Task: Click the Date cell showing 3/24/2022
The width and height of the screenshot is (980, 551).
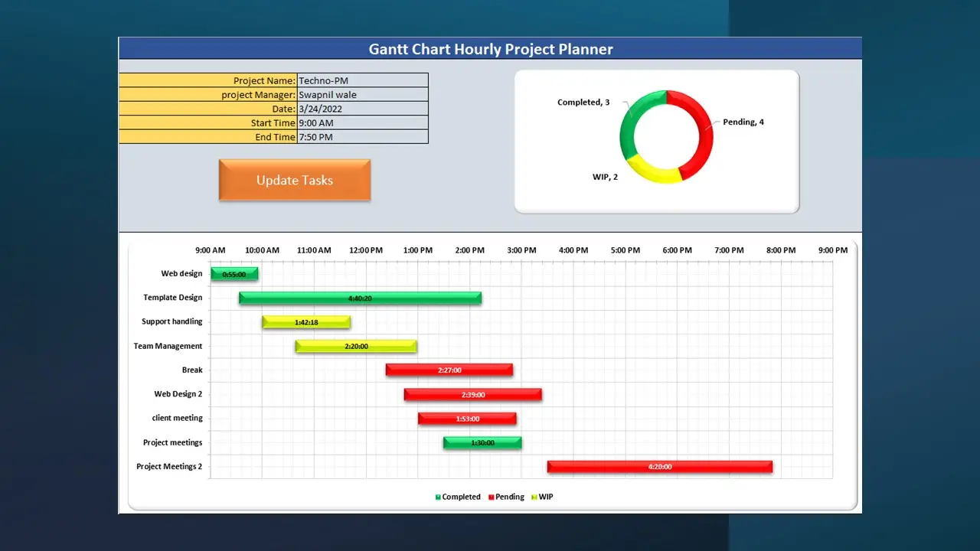Action: tap(362, 109)
